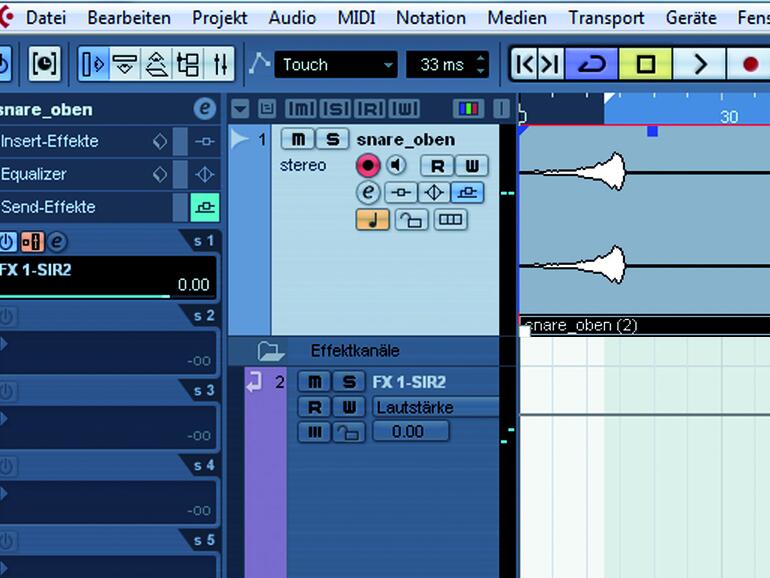
Task: Toggle the Cycle loop button
Action: click(591, 64)
